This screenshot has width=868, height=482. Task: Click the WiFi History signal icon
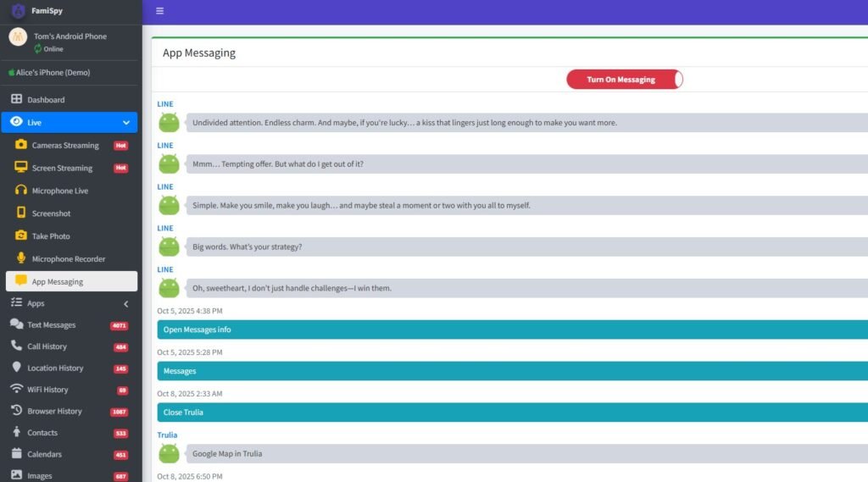click(x=16, y=390)
